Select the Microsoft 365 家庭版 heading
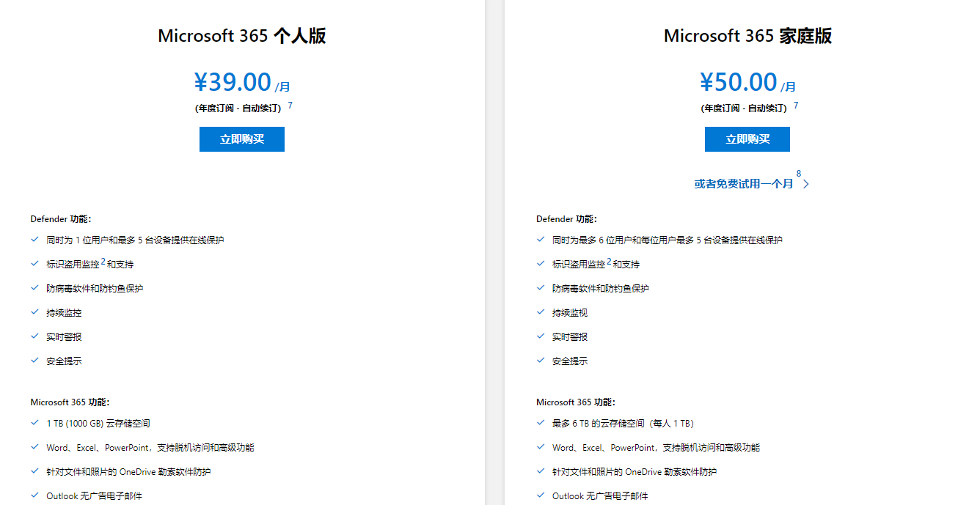Viewport: 980px width, 505px height. [x=747, y=35]
